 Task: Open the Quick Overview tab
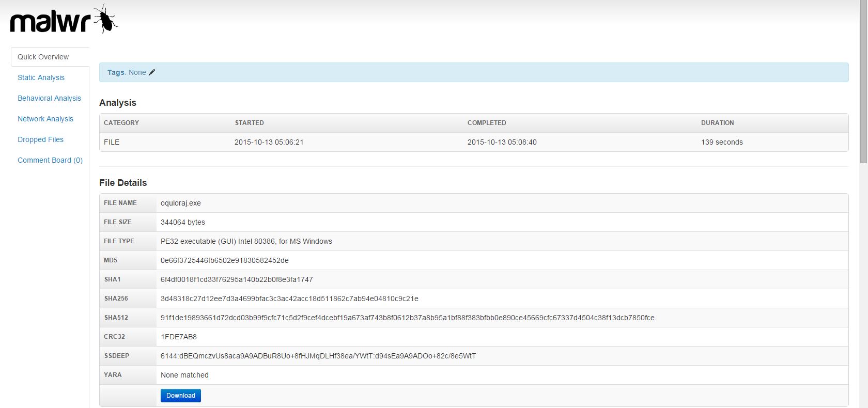point(50,57)
